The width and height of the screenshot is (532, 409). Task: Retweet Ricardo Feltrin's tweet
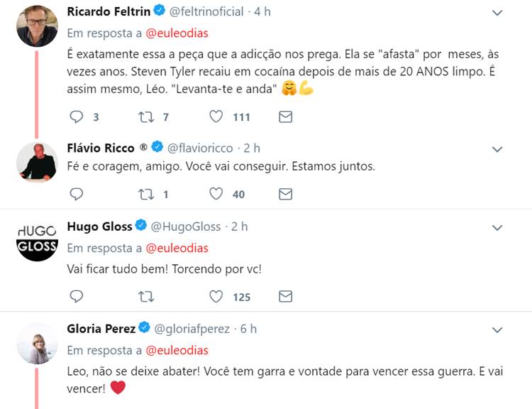(147, 117)
